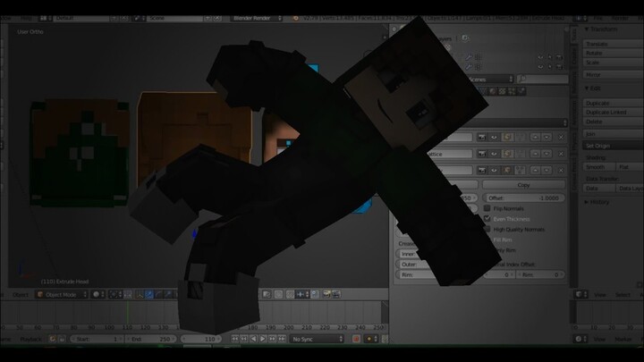
Task: Click the Duplicate Linked button
Action: [x=613, y=113]
